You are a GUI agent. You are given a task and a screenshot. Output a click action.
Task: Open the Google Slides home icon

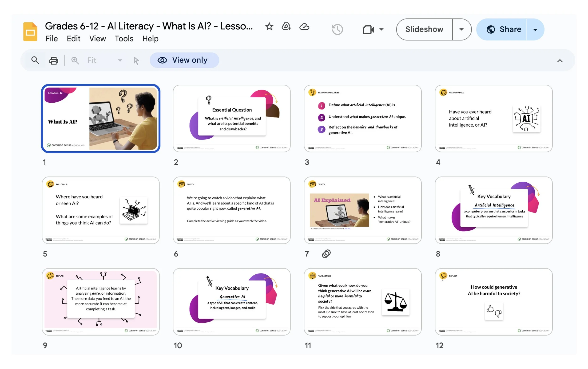30,32
